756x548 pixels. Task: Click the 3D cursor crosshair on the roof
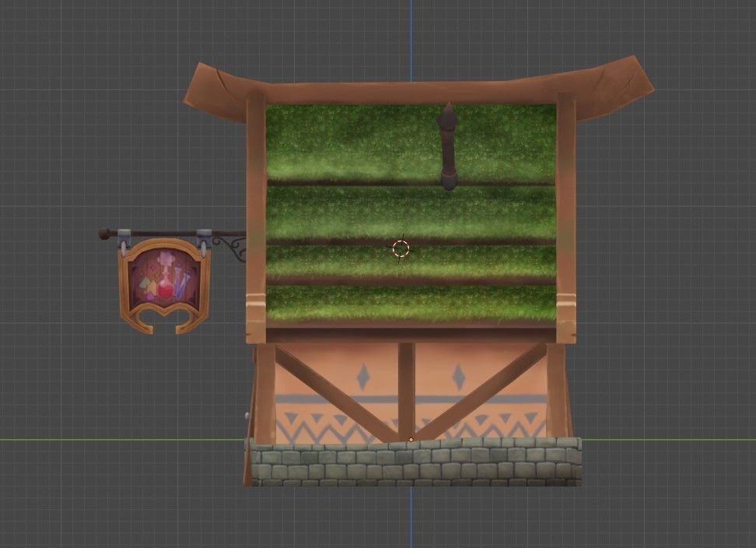[x=401, y=249]
